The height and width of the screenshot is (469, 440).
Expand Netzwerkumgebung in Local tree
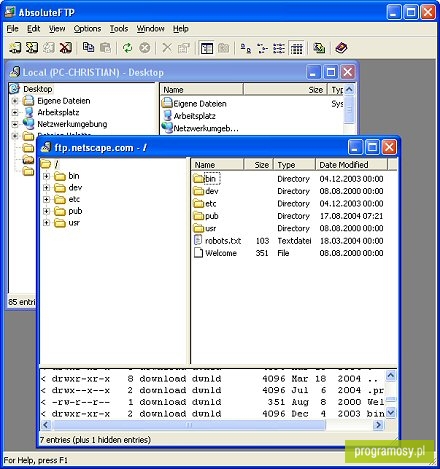coord(15,124)
